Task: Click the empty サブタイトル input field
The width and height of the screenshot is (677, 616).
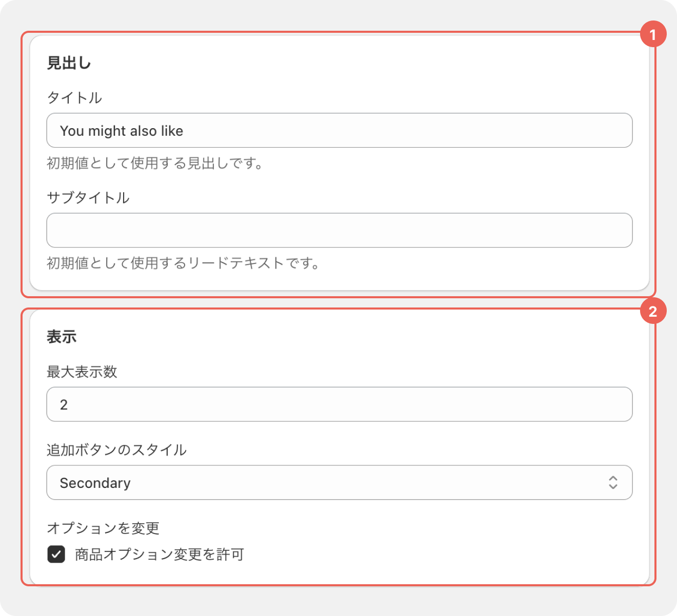Action: click(x=339, y=230)
